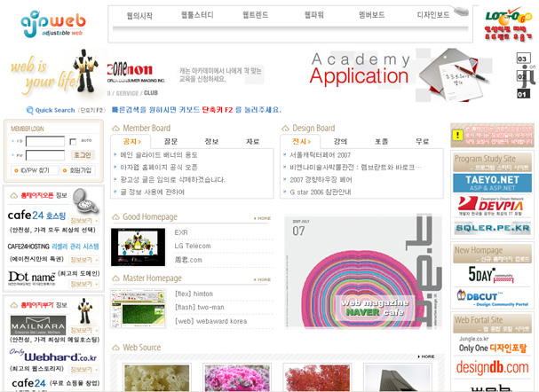Open the red autumn leaves thumbnail

coord(318,377)
